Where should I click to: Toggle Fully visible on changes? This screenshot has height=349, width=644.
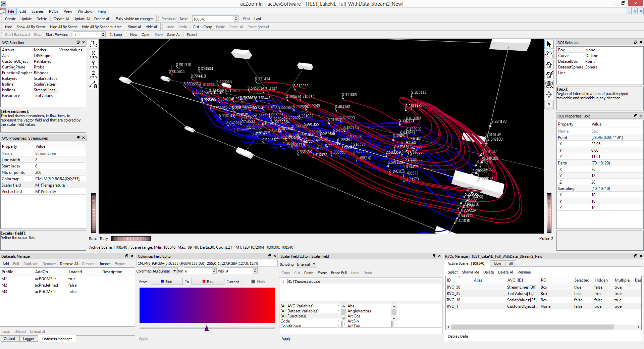click(x=134, y=19)
